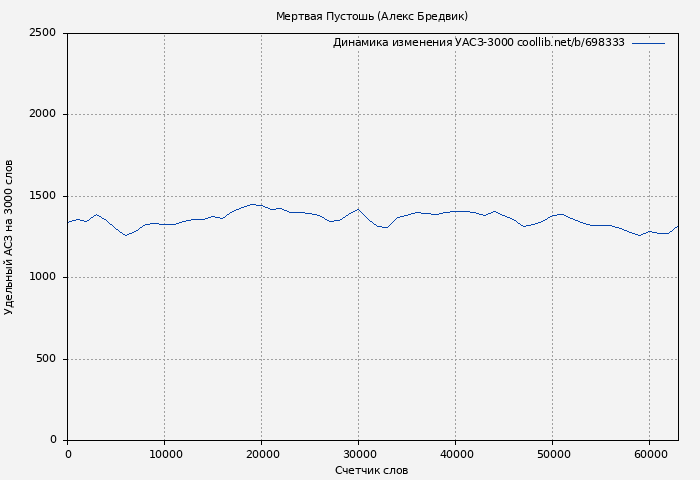The image size is (700, 480).
Task: Click the X-axis label Счетчик слов
Action: click(x=371, y=470)
